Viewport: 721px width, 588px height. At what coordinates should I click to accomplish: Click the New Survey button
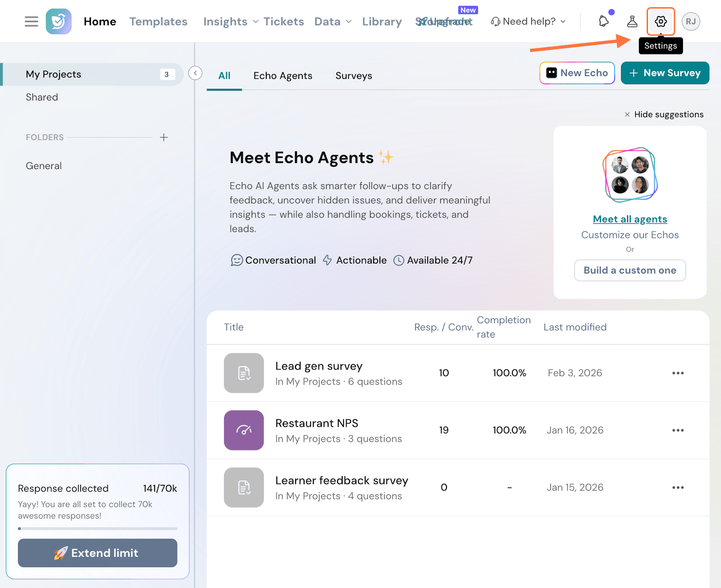(x=665, y=73)
